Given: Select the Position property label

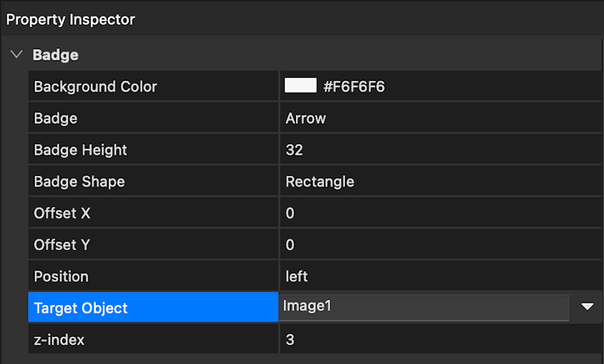Looking at the screenshot, I should click(x=60, y=276).
